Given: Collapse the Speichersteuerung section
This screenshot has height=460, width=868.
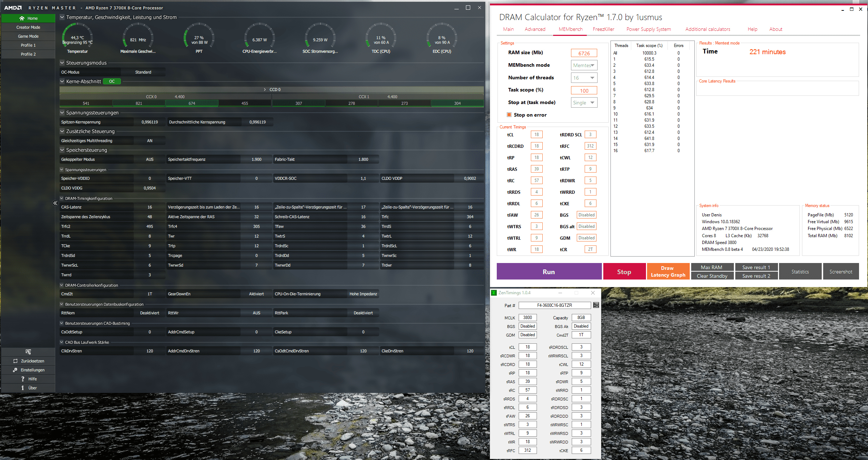Looking at the screenshot, I should (x=62, y=150).
